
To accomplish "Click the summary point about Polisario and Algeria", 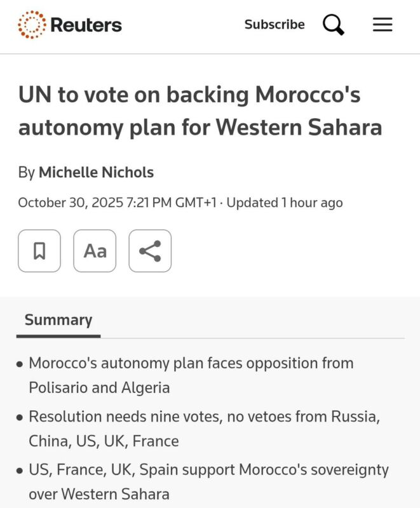I will [191, 375].
